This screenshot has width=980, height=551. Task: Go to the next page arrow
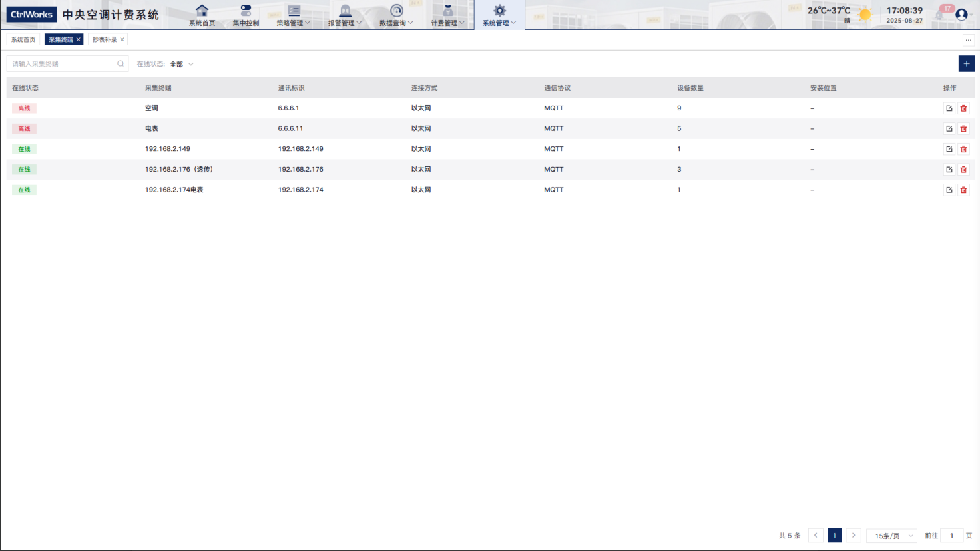tap(854, 536)
